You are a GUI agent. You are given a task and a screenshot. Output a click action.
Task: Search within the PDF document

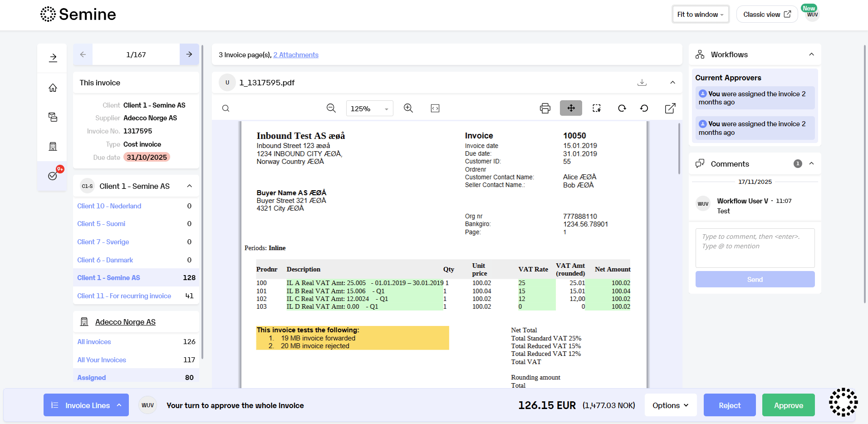pyautogui.click(x=226, y=108)
